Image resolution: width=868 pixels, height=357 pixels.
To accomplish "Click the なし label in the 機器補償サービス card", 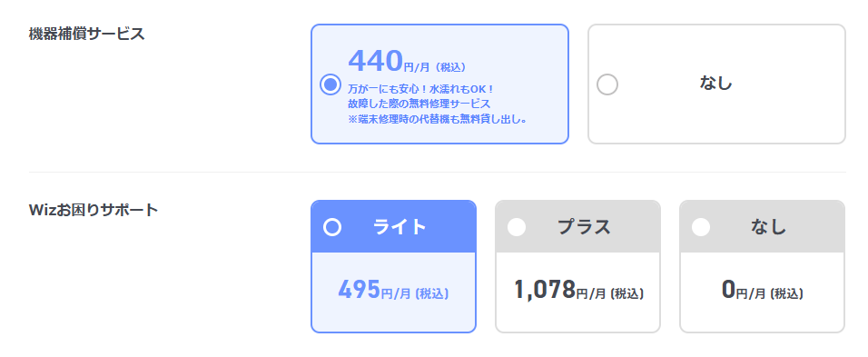I will click(715, 83).
